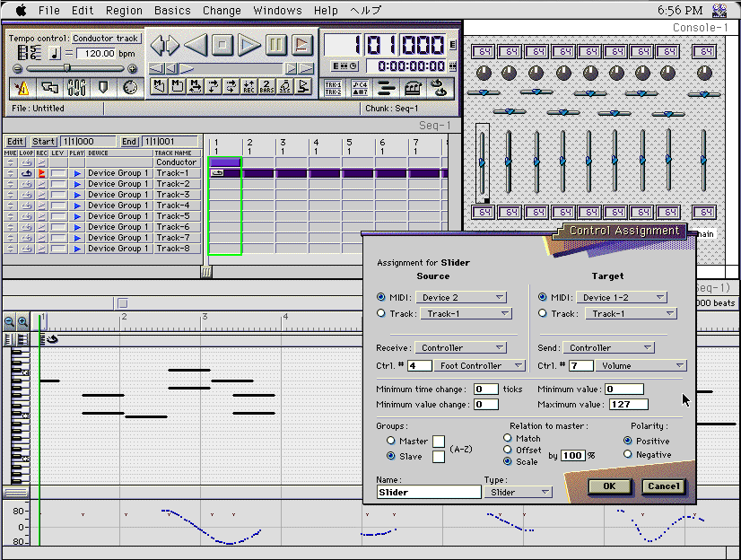Click the tempo slider handle
The height and width of the screenshot is (560, 741).
coord(66,68)
